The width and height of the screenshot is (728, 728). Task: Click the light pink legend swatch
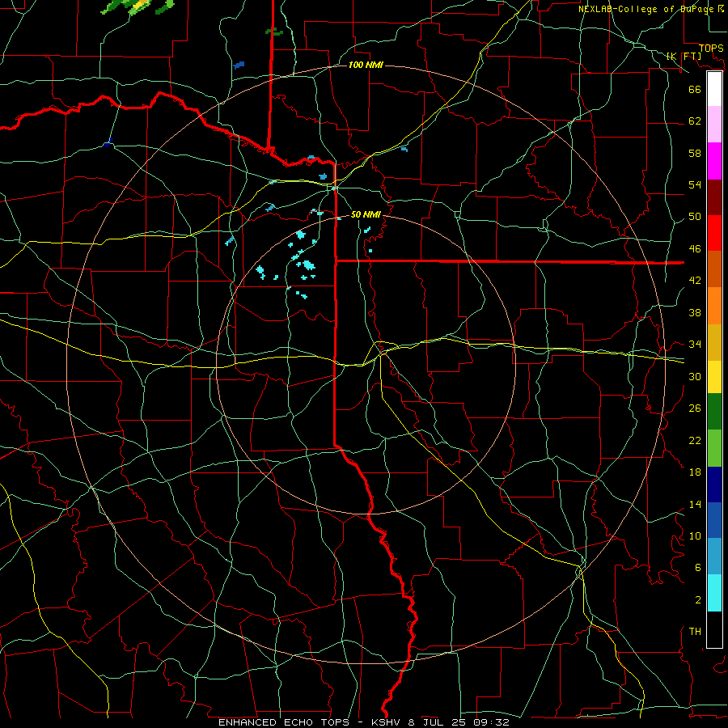tap(714, 125)
